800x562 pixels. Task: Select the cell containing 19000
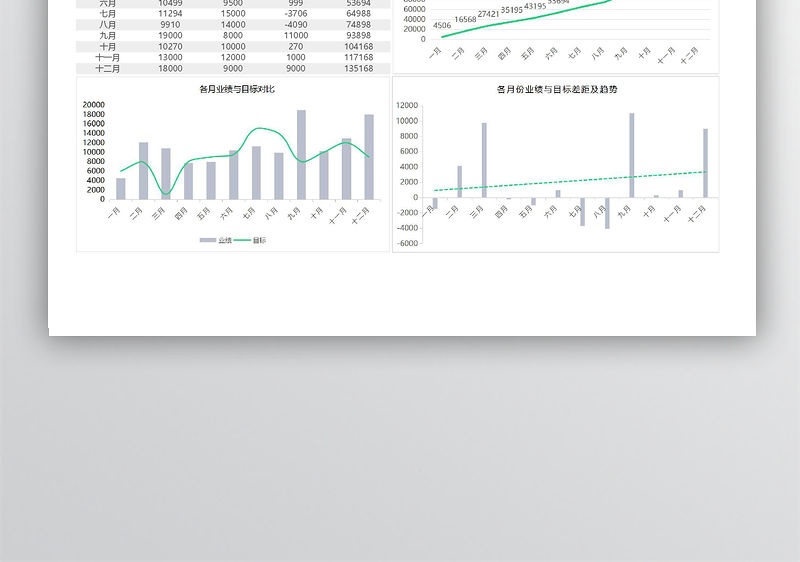tap(170, 36)
